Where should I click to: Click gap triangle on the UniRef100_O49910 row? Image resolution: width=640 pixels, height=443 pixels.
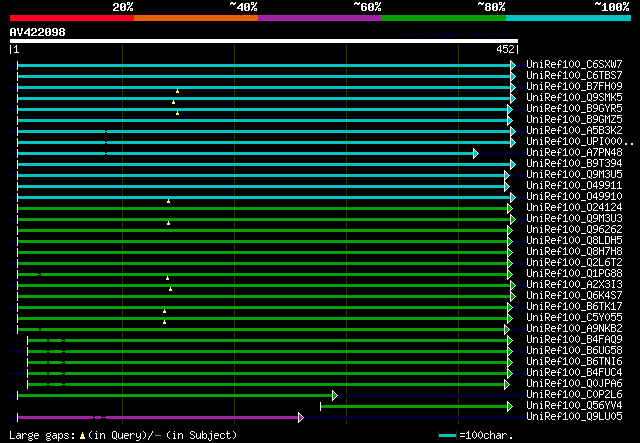pos(168,201)
